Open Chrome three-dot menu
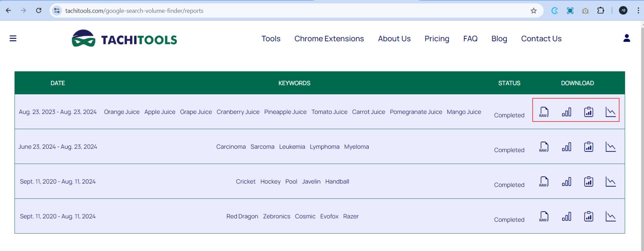 pos(638,11)
